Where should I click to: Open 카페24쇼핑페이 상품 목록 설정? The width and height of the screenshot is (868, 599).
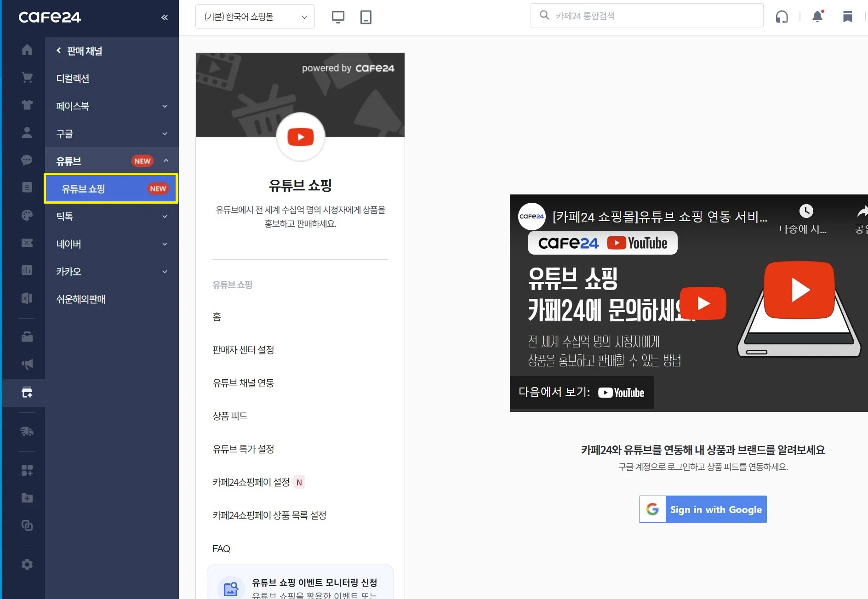(269, 515)
